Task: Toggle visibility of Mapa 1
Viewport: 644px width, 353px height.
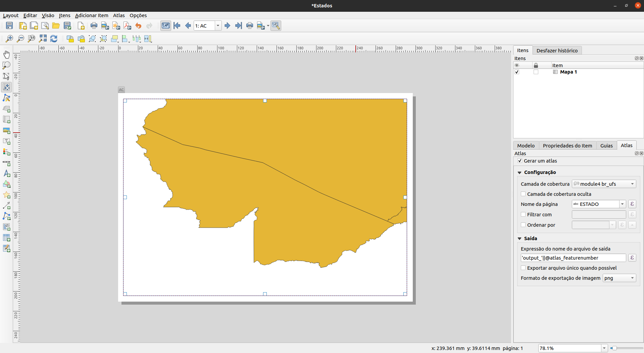Action: click(x=517, y=72)
